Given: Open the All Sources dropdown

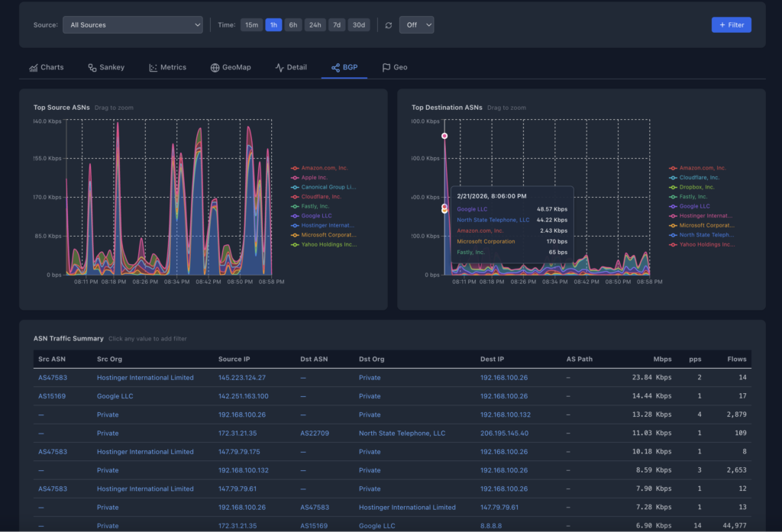Looking at the screenshot, I should pos(132,25).
